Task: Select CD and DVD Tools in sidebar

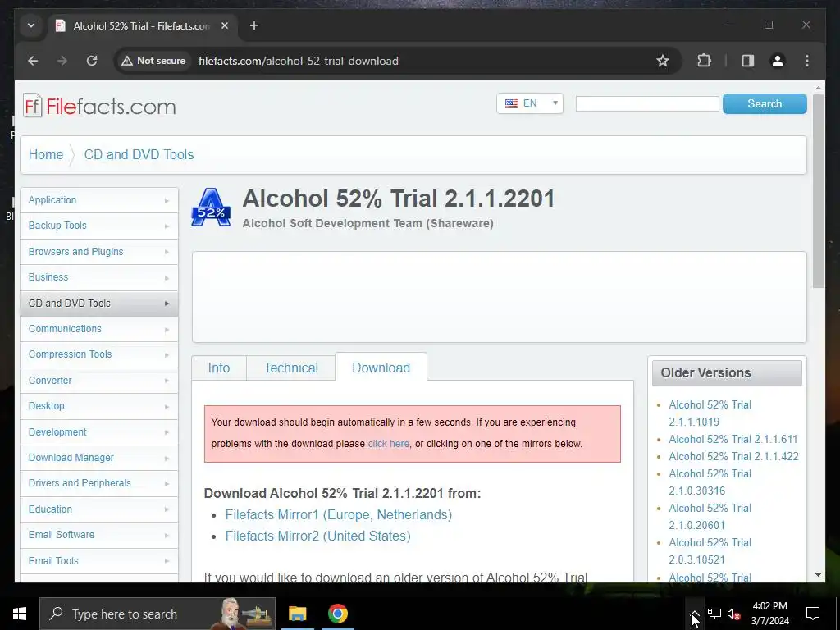Action: coord(99,304)
